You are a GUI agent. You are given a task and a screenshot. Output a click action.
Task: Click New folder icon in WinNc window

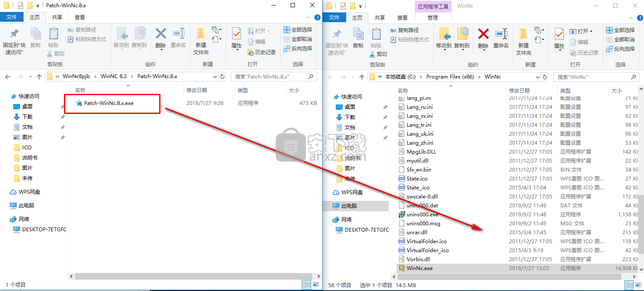[x=524, y=34]
